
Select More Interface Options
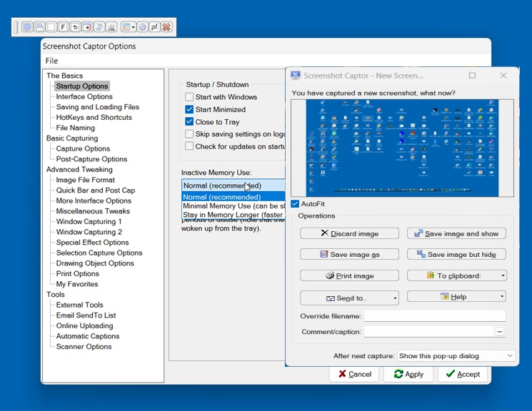click(94, 201)
